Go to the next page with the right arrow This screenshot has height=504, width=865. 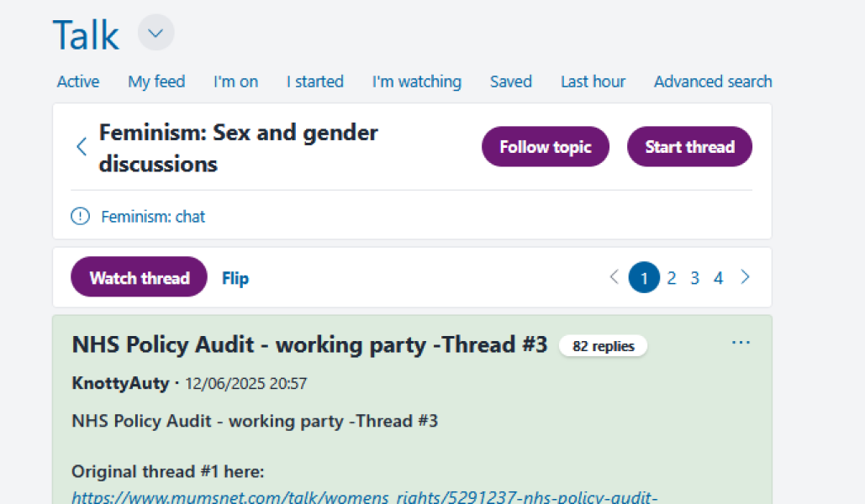pyautogui.click(x=745, y=277)
